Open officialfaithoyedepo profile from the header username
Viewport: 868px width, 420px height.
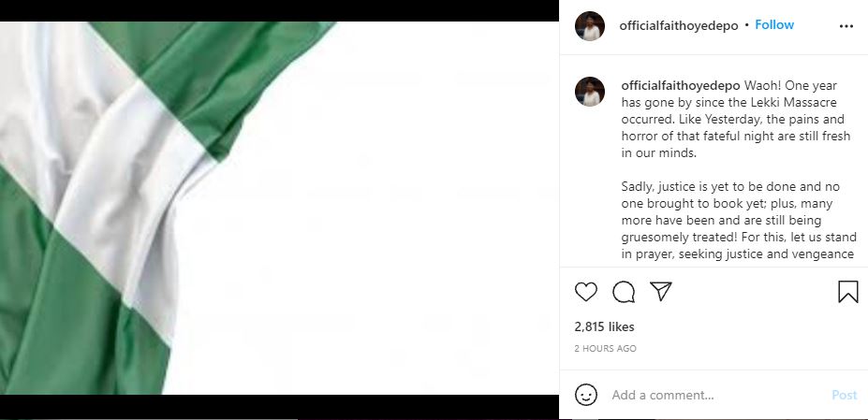click(678, 25)
